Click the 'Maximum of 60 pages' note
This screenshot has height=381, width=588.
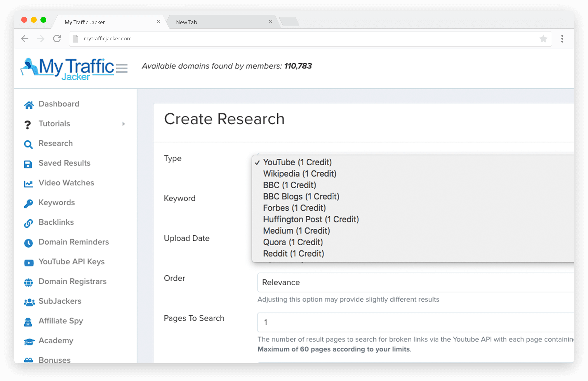point(334,349)
